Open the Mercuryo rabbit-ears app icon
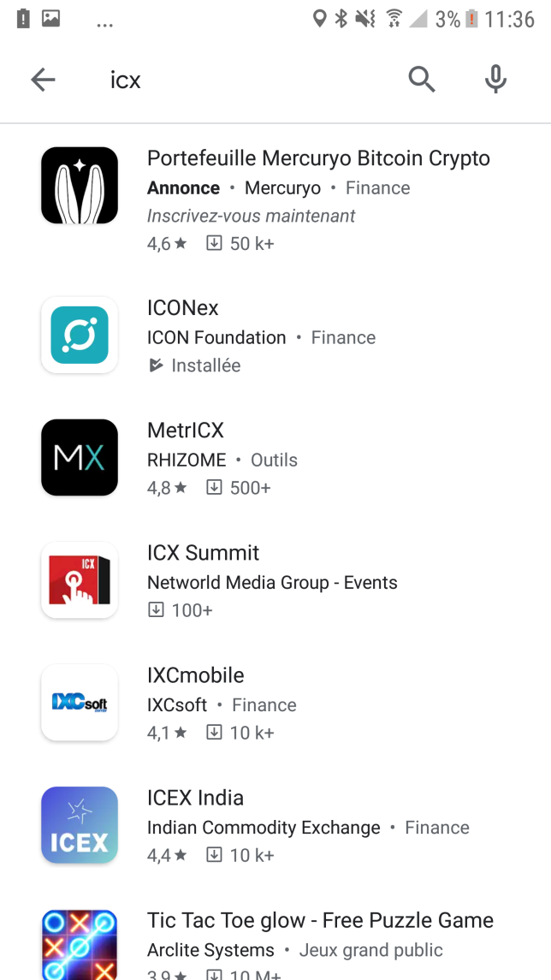This screenshot has width=551, height=980. coord(80,186)
